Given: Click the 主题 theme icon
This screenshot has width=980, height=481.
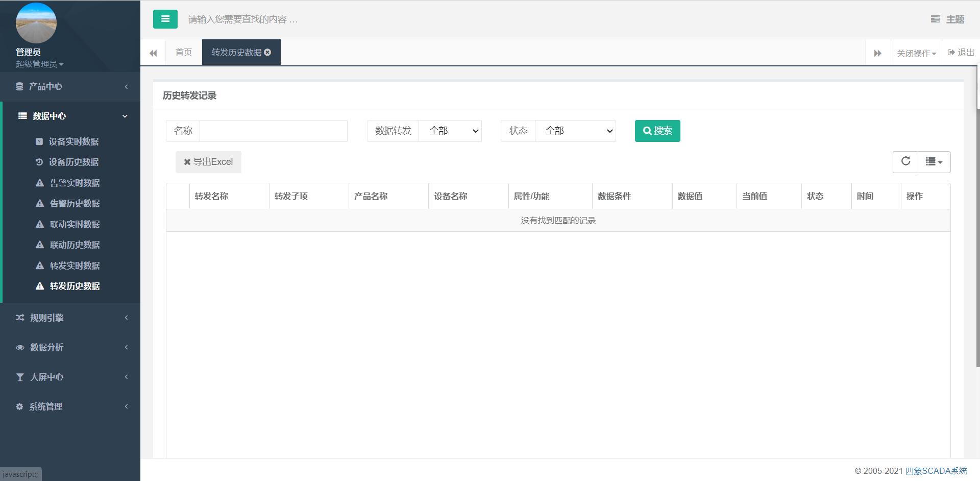Looking at the screenshot, I should pyautogui.click(x=936, y=19).
